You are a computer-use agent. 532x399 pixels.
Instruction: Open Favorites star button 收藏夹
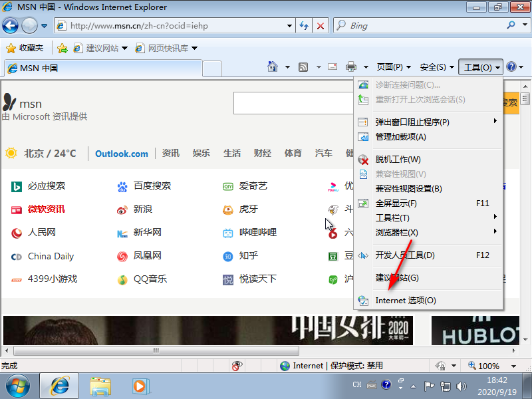[x=25, y=48]
